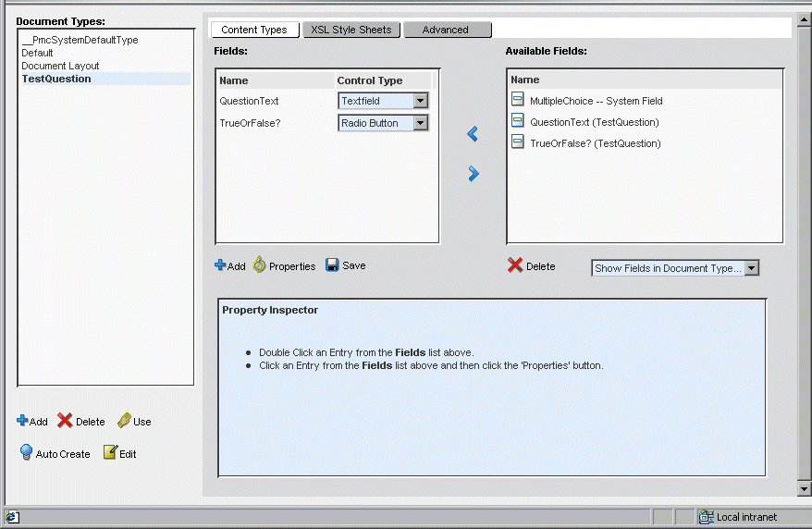Click the field icon beside MultipleChoice -- System Field
The image size is (812, 529).
click(x=517, y=99)
